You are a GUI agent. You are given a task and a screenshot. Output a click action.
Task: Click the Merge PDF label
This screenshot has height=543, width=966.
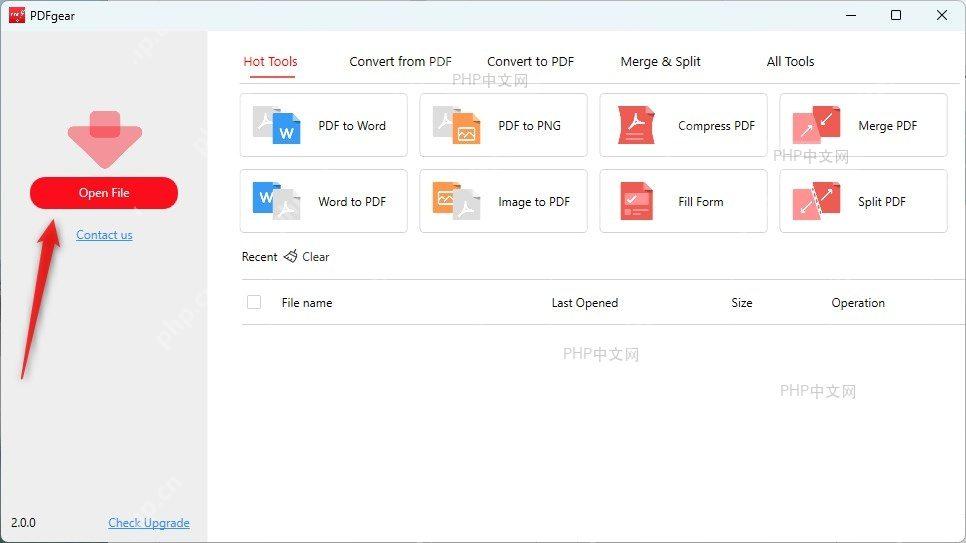point(888,126)
